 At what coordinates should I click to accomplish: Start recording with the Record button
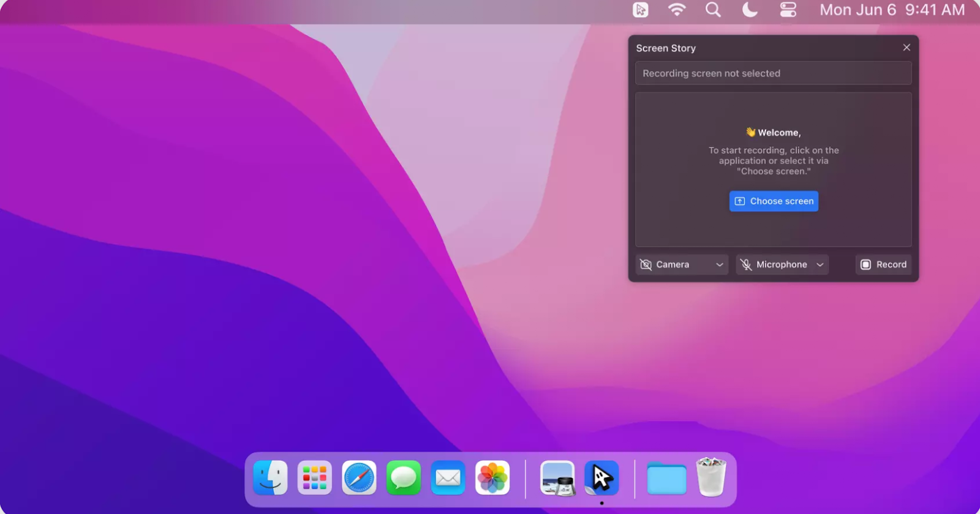coord(883,264)
